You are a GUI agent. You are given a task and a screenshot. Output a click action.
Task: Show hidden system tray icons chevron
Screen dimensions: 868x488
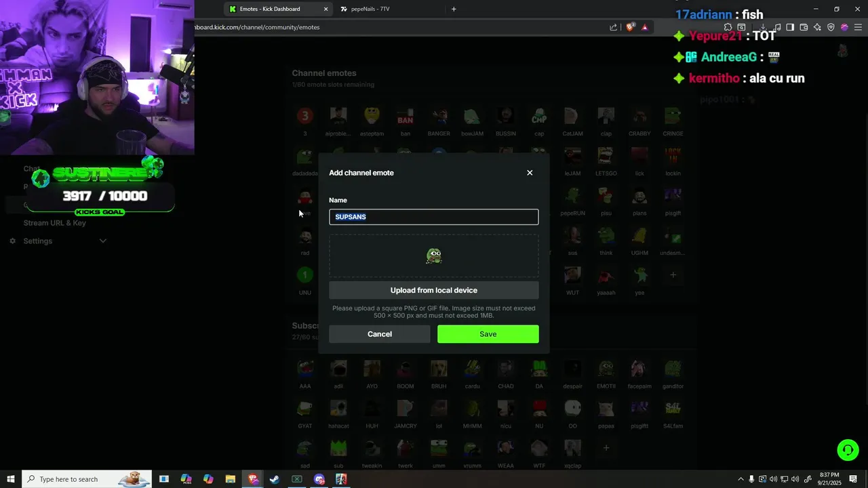[x=741, y=479]
